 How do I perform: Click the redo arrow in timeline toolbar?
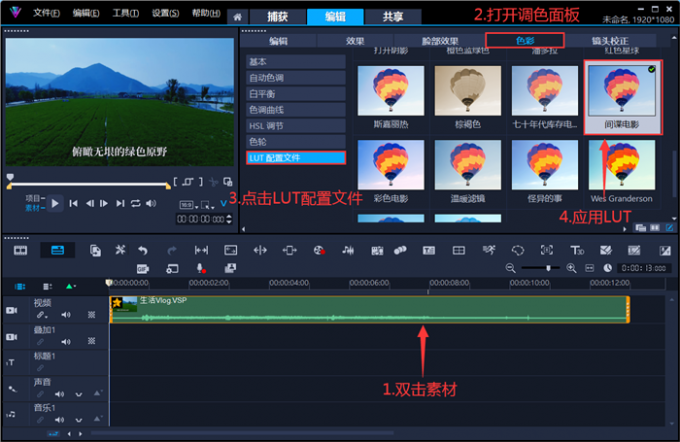pyautogui.click(x=172, y=250)
